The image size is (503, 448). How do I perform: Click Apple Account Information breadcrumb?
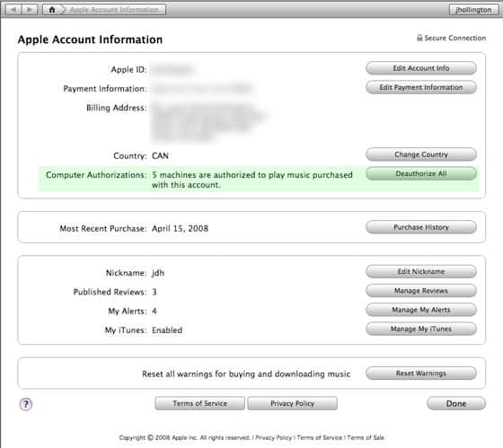114,10
